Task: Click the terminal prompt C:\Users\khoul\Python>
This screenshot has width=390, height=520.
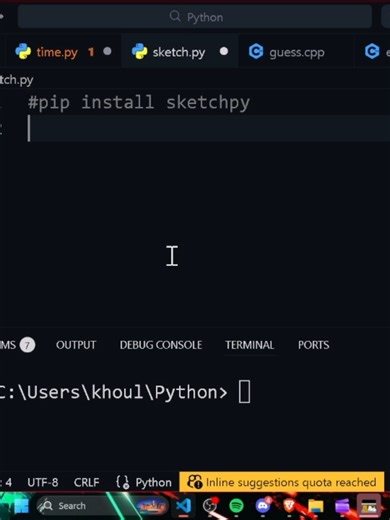Action: (113, 392)
